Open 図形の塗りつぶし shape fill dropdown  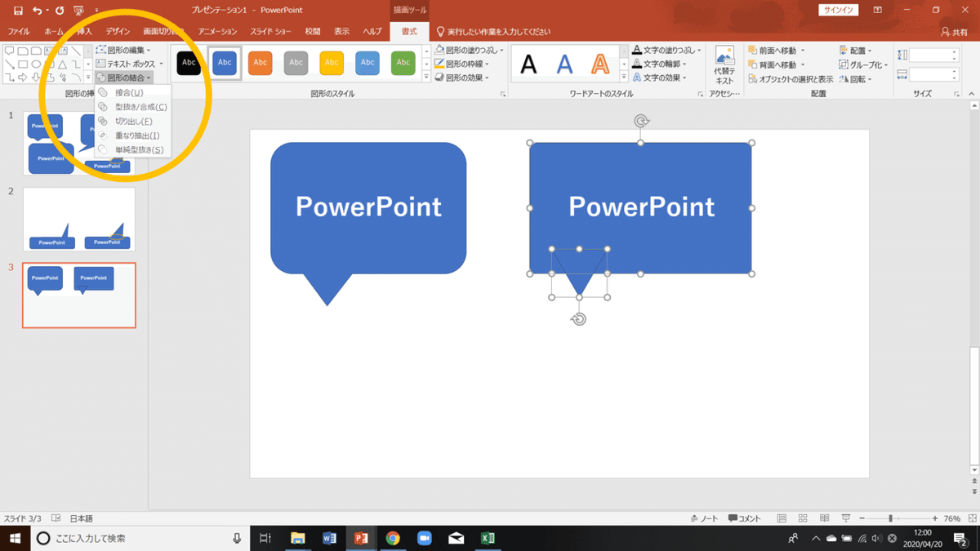click(x=470, y=50)
